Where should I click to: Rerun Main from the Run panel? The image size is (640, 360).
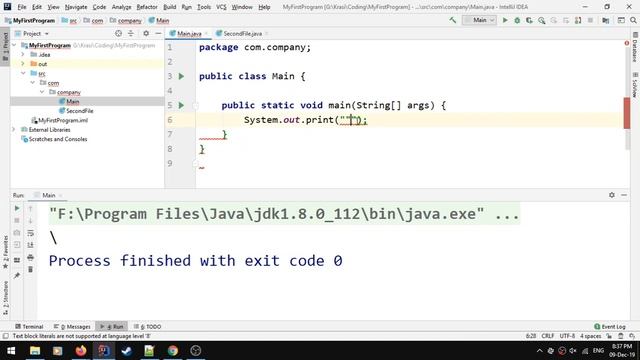pos(17,208)
